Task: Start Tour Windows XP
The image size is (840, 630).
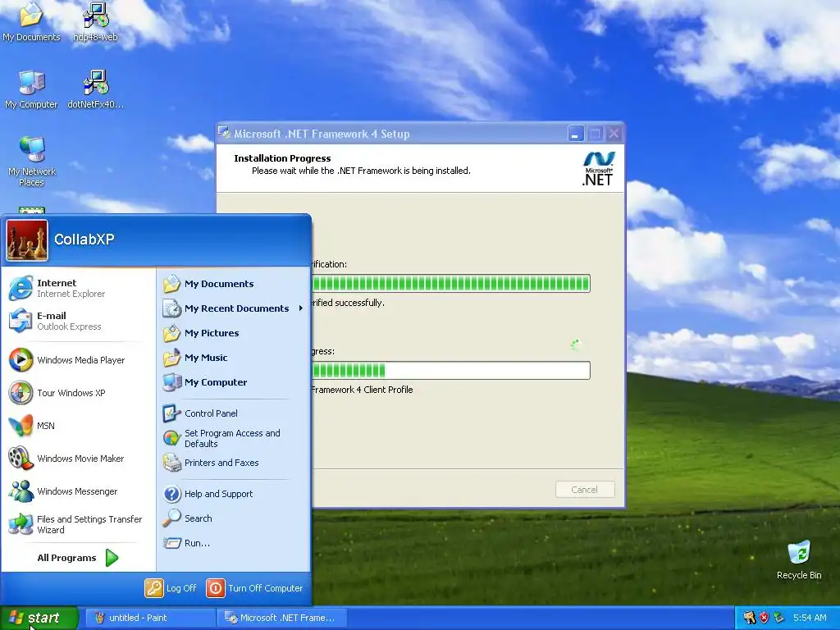Action: coord(79,393)
